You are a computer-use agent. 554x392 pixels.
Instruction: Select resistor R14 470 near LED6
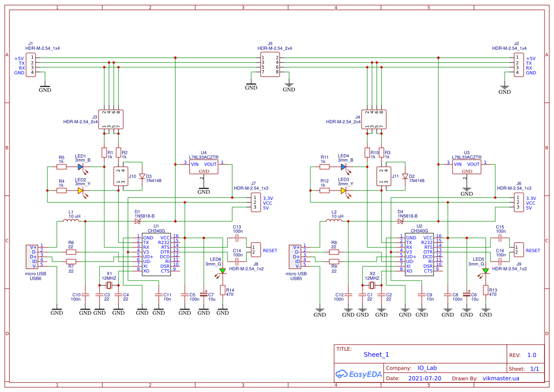222,291
